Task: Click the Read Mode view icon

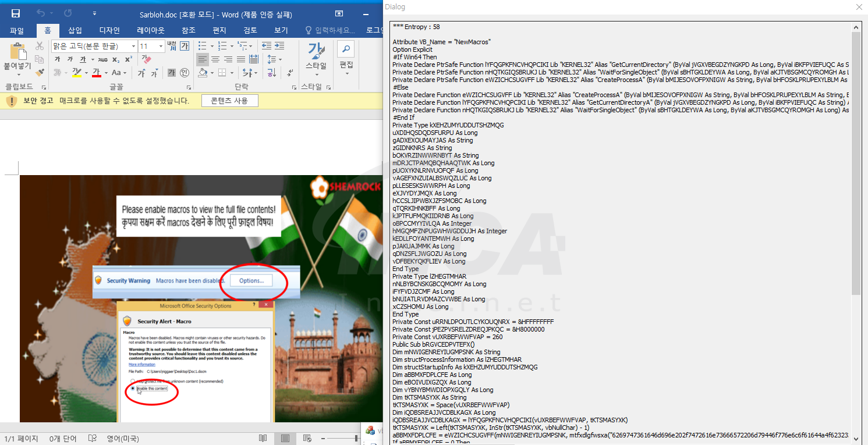Action: pos(263,438)
